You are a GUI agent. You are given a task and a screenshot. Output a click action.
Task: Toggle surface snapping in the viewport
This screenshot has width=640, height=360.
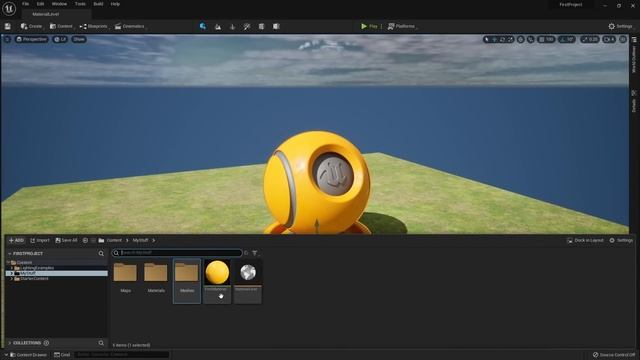click(531, 40)
